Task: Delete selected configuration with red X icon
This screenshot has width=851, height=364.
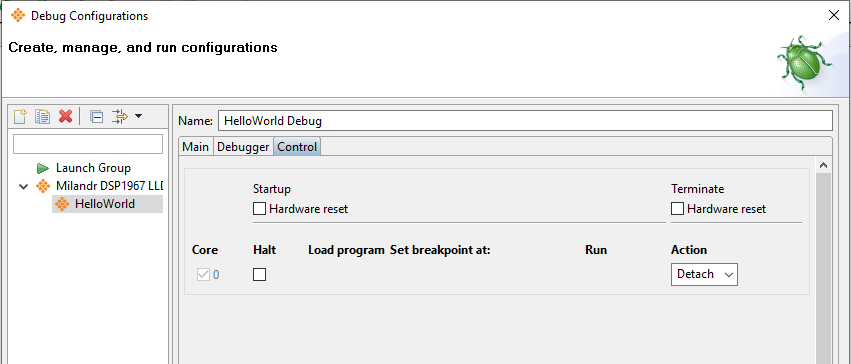Action: 66,116
